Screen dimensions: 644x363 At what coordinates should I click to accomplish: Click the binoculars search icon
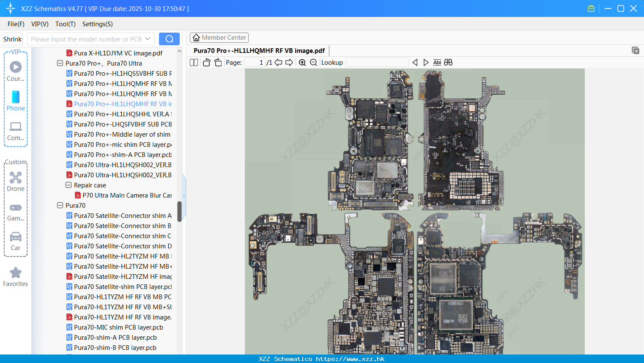click(x=448, y=63)
